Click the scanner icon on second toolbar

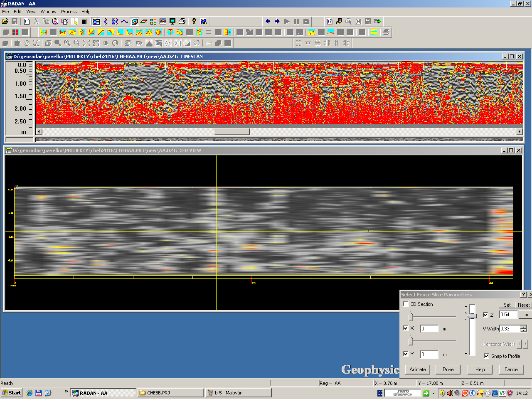[x=386, y=32]
